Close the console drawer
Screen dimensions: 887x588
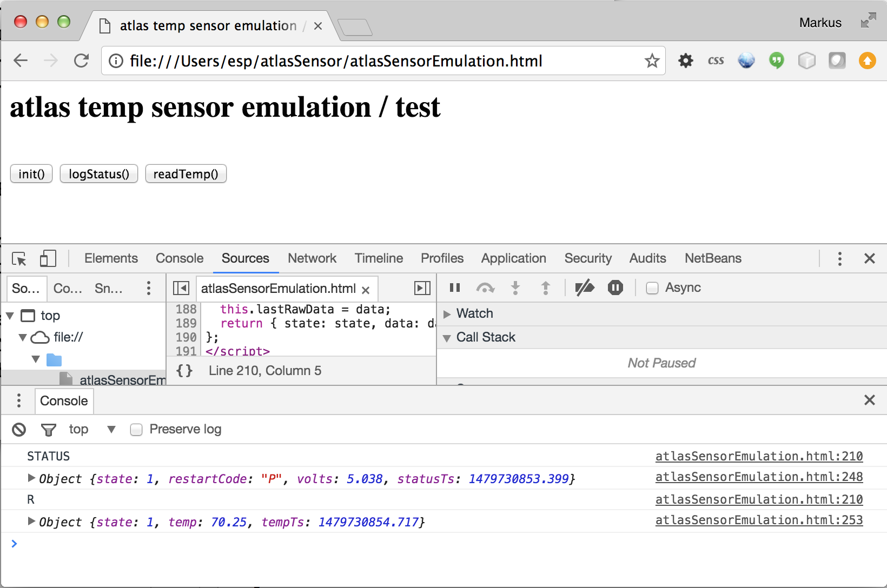[870, 400]
